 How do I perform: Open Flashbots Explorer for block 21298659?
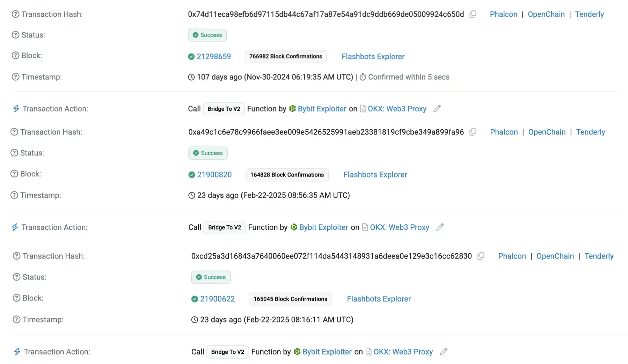click(373, 57)
